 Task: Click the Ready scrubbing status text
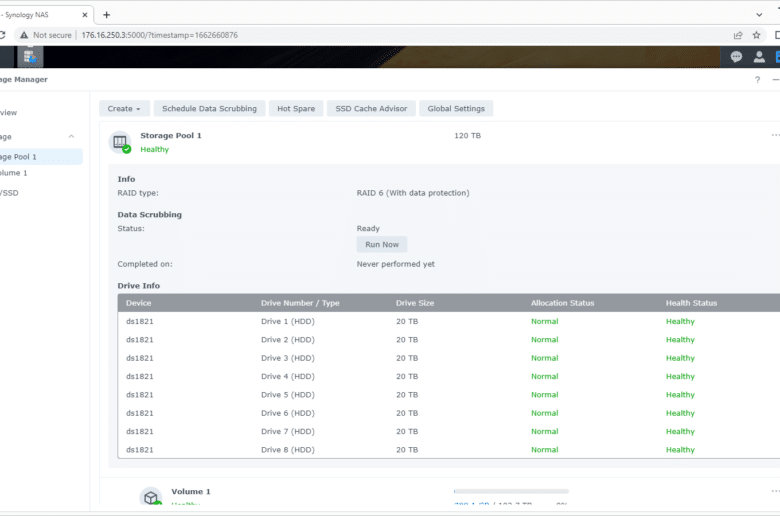368,229
